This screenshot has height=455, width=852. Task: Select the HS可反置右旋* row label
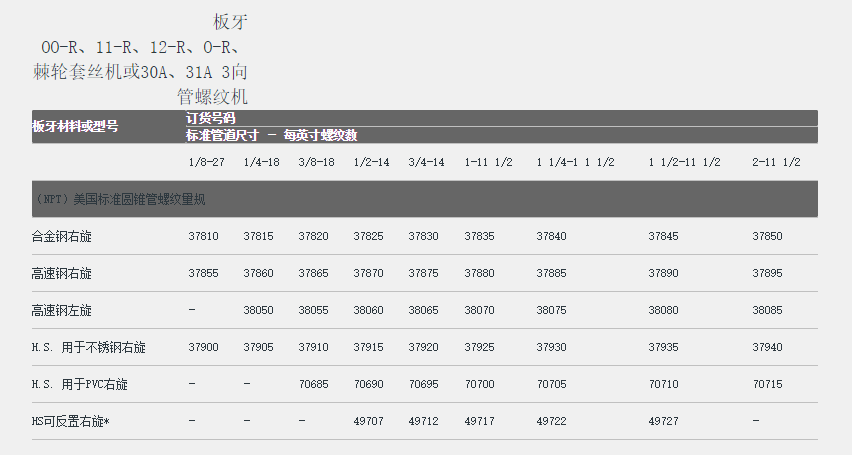pos(70,421)
